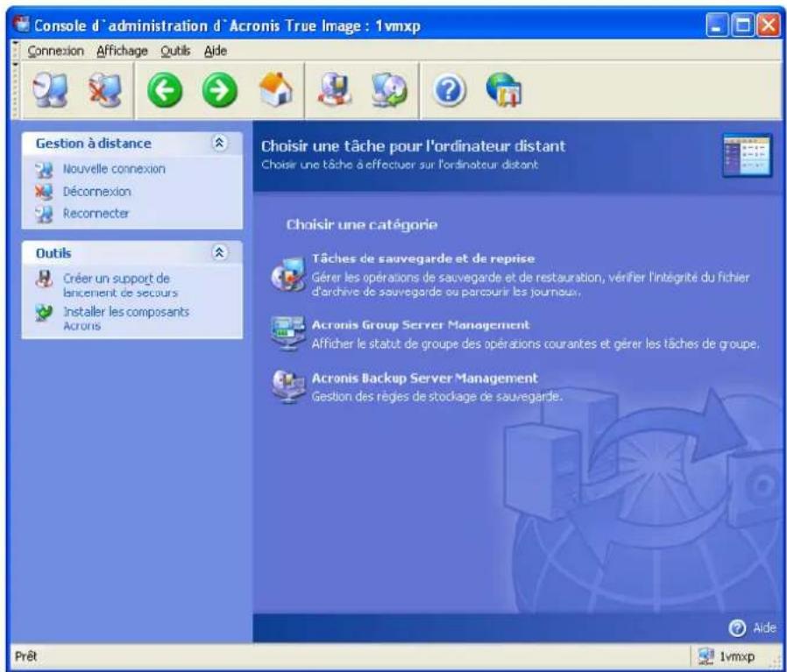Screen dimensions: 787x672
Task: Click the application icon in the title bar
Action: [21, 25]
